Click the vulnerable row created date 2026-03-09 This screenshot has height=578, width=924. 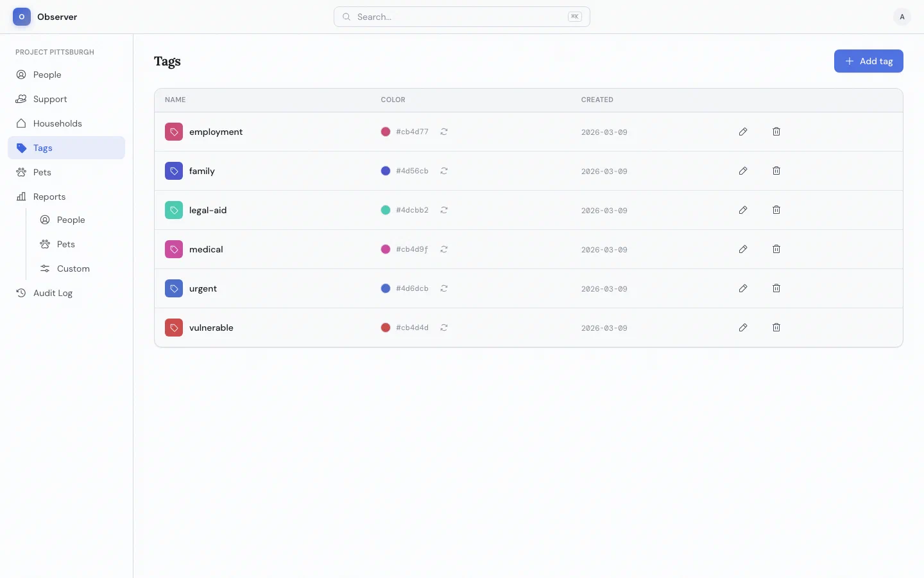pyautogui.click(x=604, y=328)
